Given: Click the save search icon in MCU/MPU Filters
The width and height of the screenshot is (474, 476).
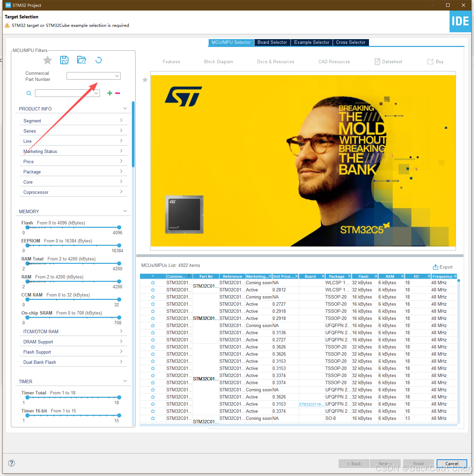Looking at the screenshot, I should (64, 60).
